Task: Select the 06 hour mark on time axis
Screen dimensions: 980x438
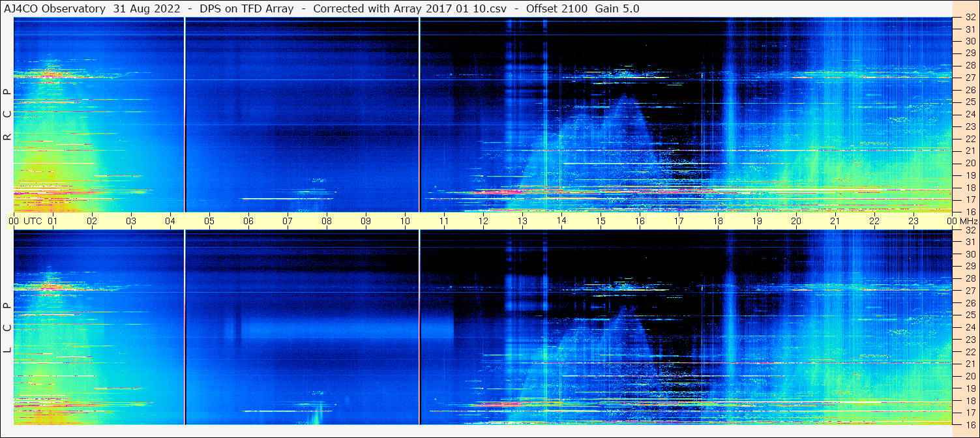Action: tap(248, 221)
